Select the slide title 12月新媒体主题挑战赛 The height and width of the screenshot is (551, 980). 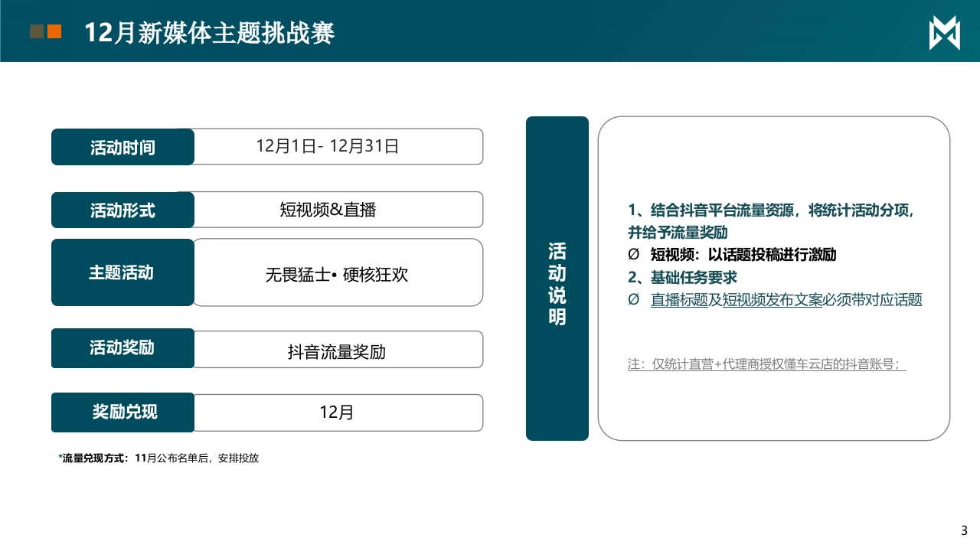pyautogui.click(x=209, y=33)
